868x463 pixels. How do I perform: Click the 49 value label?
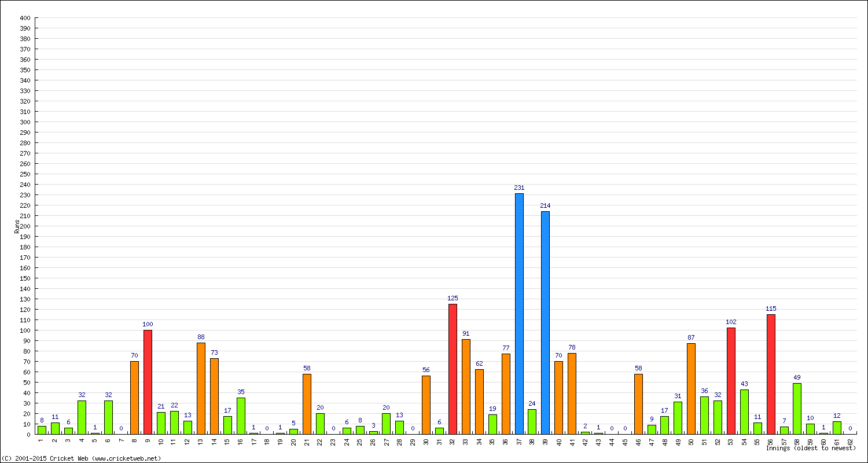pos(797,377)
